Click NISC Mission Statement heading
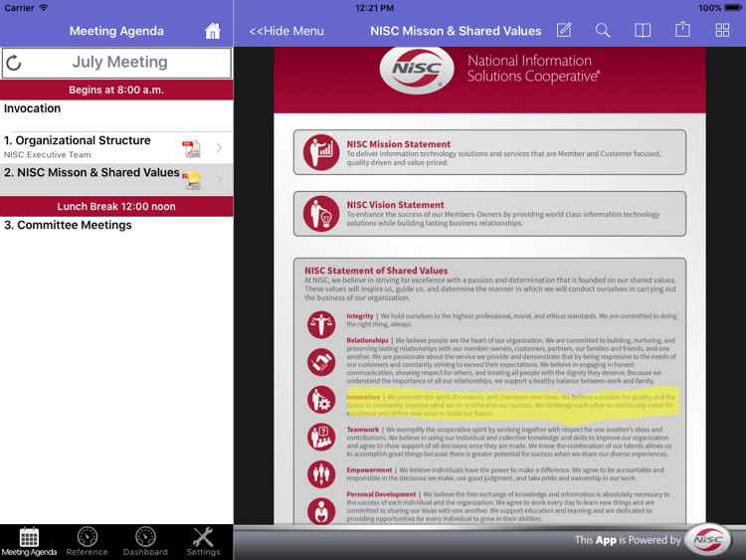 (398, 144)
